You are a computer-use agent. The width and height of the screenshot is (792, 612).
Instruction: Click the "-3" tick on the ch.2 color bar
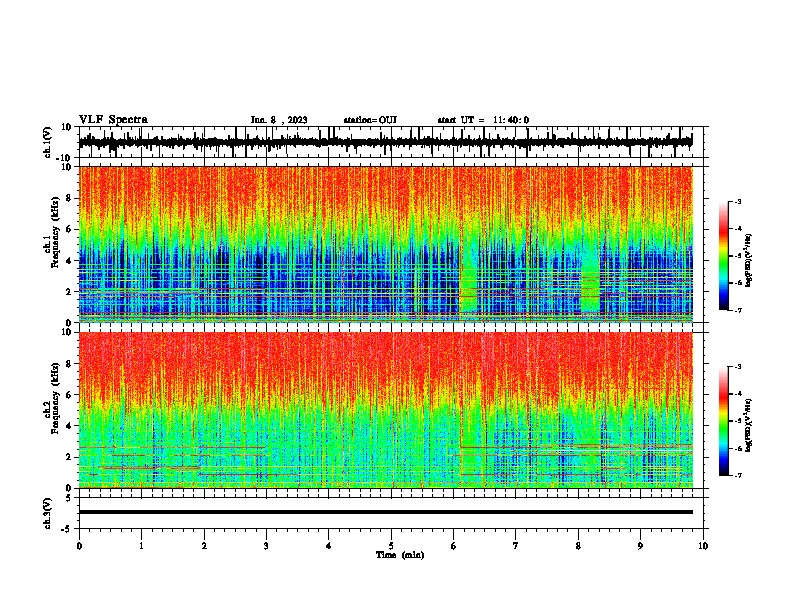(x=738, y=367)
